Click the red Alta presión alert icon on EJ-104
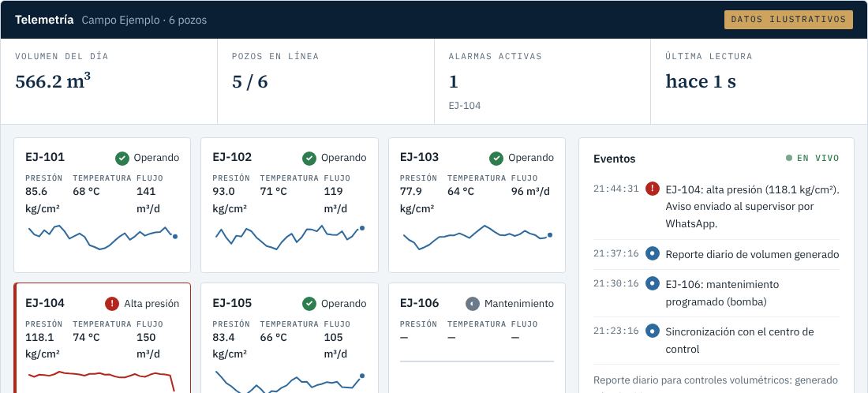The width and height of the screenshot is (868, 393). pos(112,304)
